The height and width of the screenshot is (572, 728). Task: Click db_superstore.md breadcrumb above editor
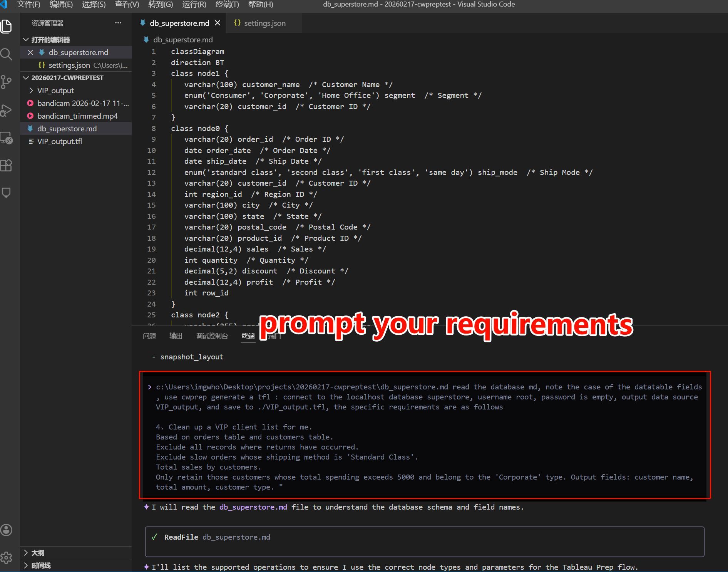click(x=183, y=40)
